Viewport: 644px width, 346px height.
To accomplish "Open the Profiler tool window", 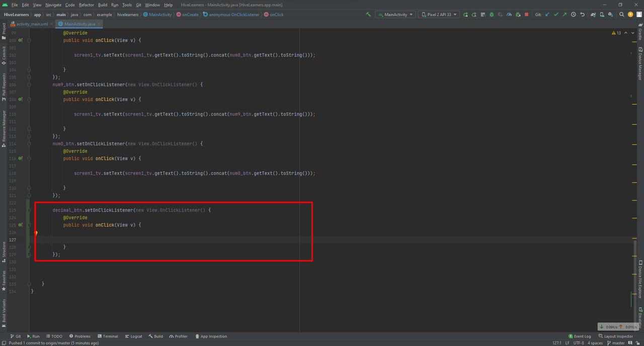I will [x=179, y=336].
